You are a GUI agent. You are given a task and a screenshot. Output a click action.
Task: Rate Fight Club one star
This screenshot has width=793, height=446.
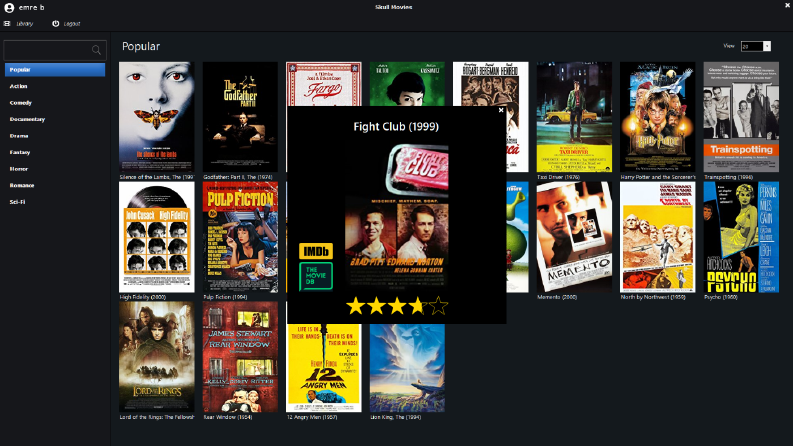(x=356, y=306)
